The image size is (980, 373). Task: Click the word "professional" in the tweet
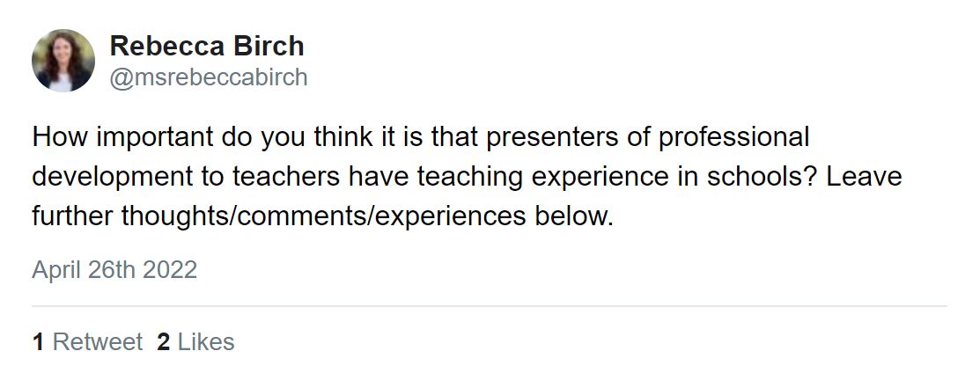coord(733,138)
